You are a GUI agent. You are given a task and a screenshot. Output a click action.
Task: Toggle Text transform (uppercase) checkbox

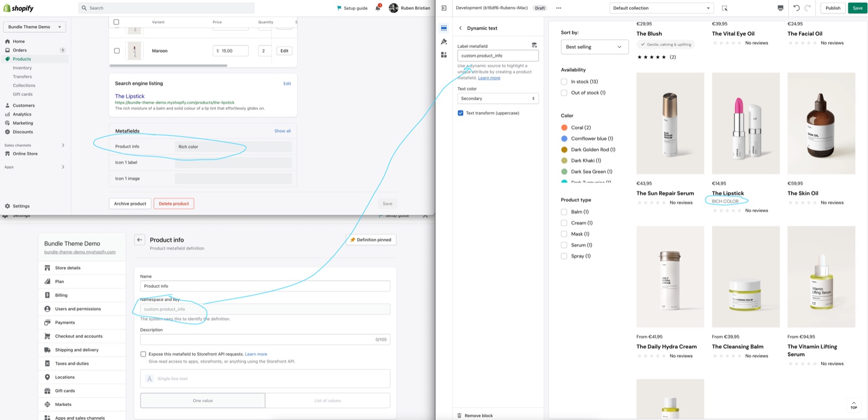tap(461, 113)
